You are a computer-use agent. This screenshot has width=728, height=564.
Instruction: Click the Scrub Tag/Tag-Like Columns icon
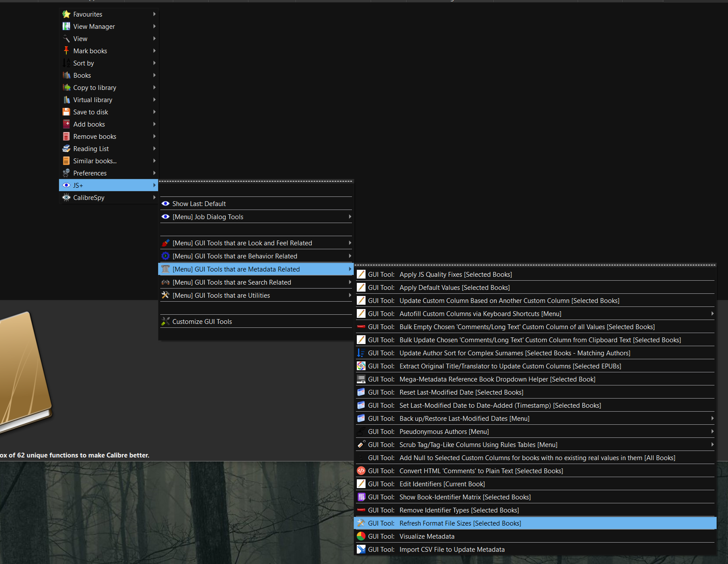click(361, 445)
